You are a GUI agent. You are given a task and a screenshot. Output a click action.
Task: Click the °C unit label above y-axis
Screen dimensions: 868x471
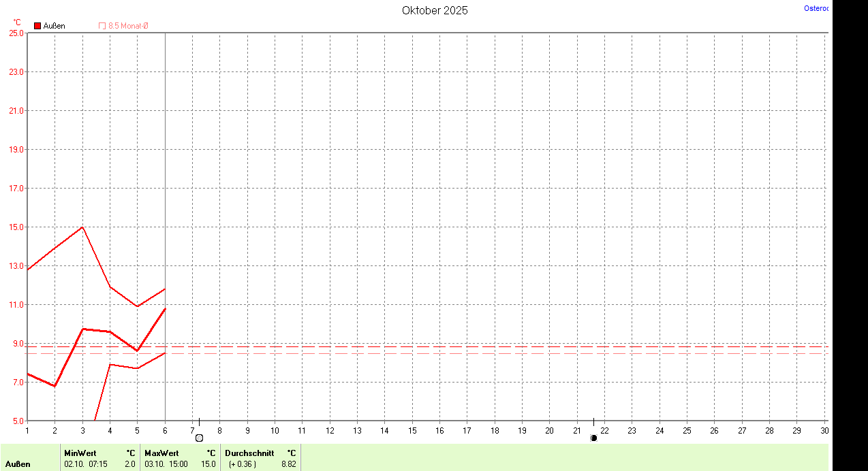pyautogui.click(x=17, y=22)
